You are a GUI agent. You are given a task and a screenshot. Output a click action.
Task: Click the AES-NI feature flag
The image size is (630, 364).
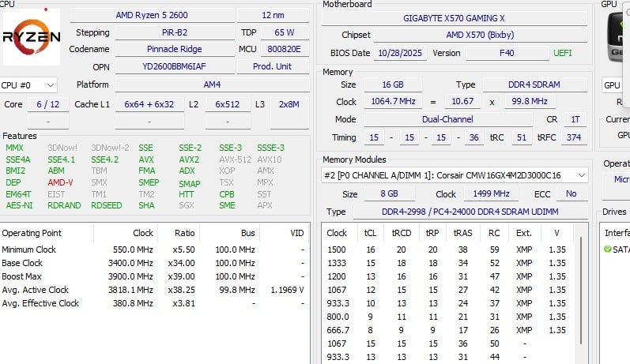tap(19, 205)
